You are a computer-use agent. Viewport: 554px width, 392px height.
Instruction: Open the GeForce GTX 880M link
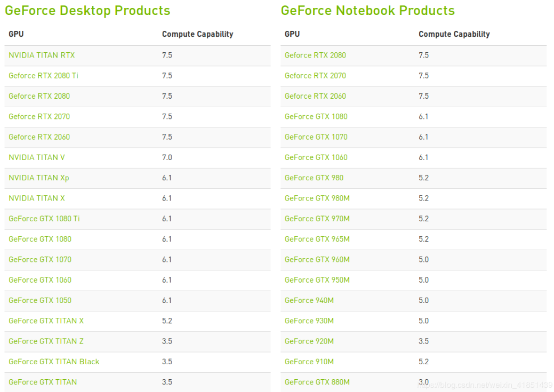pos(317,382)
